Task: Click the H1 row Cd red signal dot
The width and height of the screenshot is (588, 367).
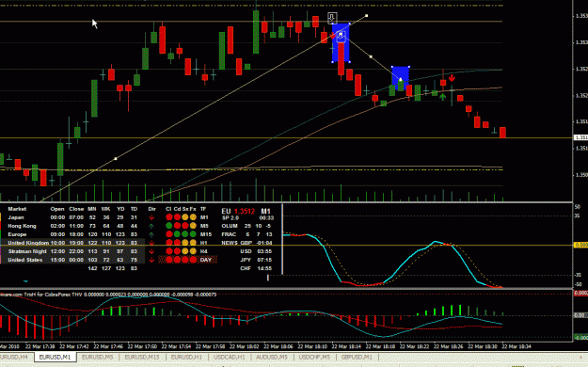Action: [x=177, y=243]
